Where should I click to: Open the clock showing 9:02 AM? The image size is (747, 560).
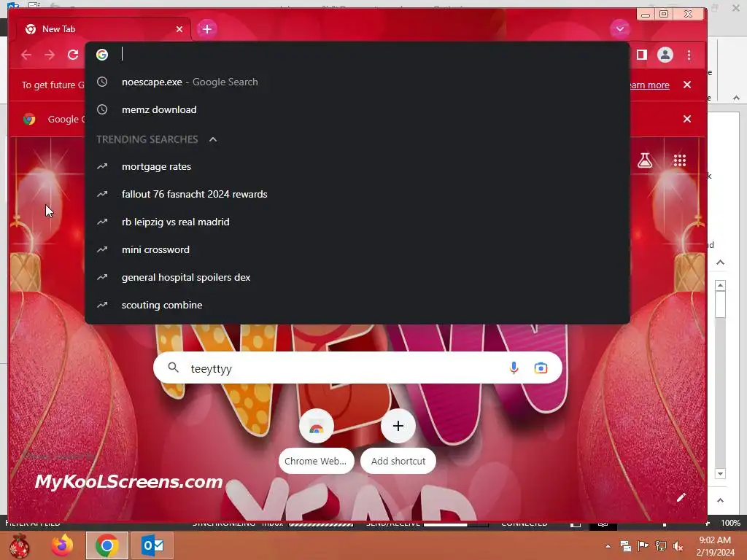715,546
